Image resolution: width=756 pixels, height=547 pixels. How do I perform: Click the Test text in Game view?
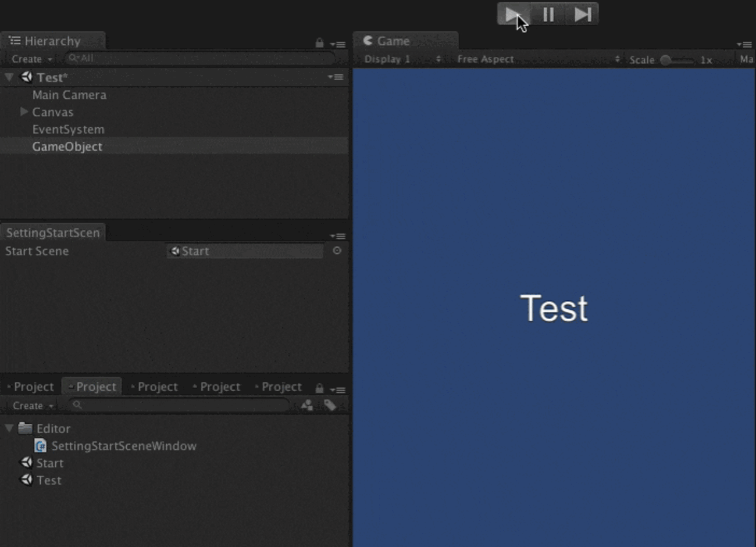[x=554, y=308]
